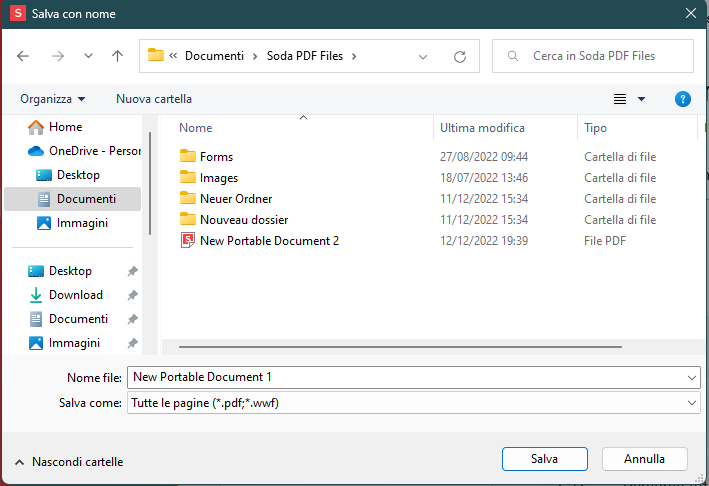709x486 pixels.
Task: Open the view options dropdown arrow
Action: (x=641, y=99)
